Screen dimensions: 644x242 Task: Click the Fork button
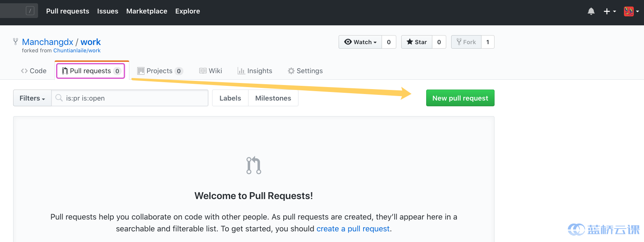[466, 42]
